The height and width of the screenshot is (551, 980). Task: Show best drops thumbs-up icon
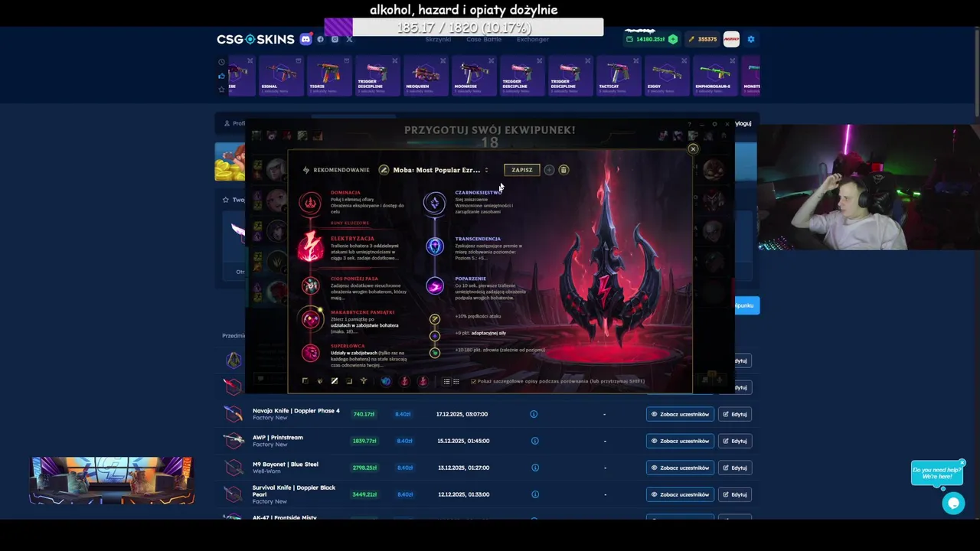pos(221,76)
